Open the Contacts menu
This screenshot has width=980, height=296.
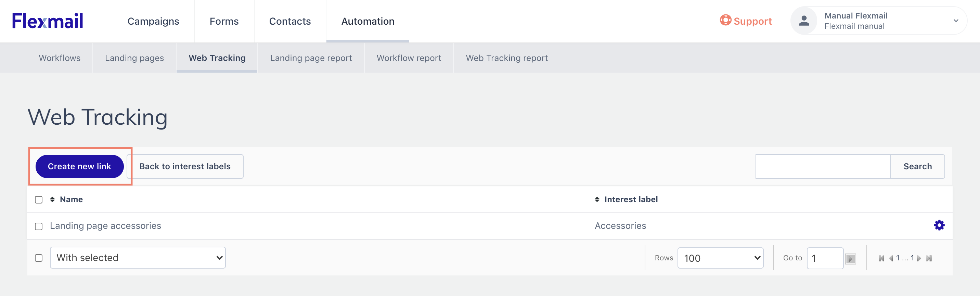(290, 21)
